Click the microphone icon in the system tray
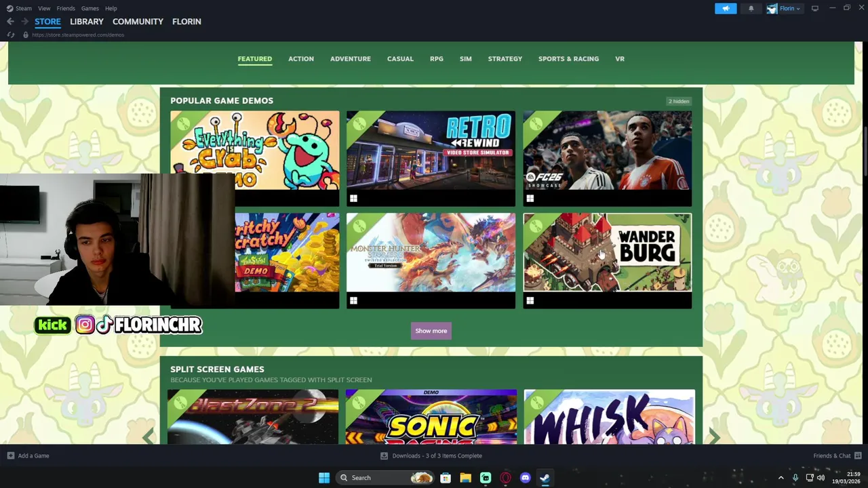Screen dimensions: 868x488 click(x=795, y=478)
